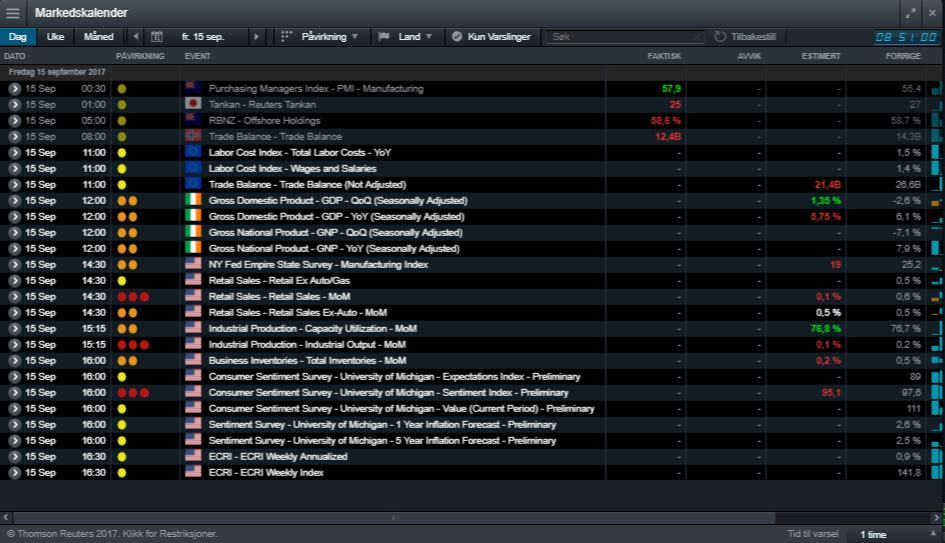
Task: Click the left arrow of horizontal scrollbar
Action: click(x=6, y=518)
